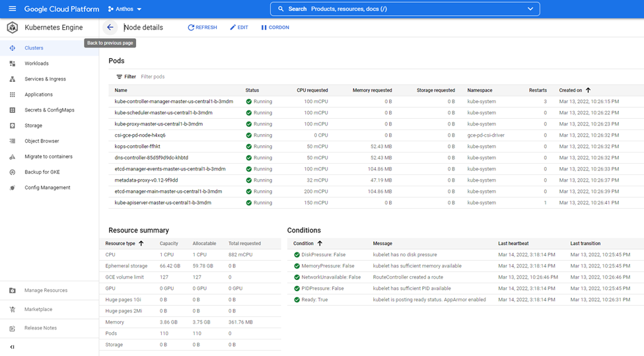Screen dimensions: 644x356
Task: Click the Workloads sidebar icon
Action: click(x=12, y=63)
